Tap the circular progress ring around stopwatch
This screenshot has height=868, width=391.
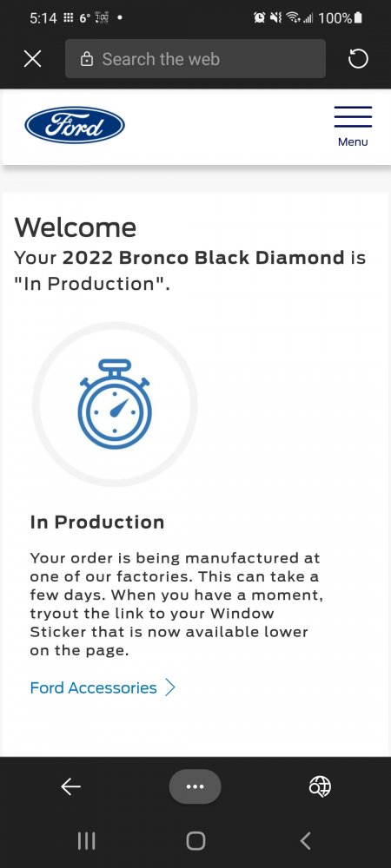click(x=115, y=404)
